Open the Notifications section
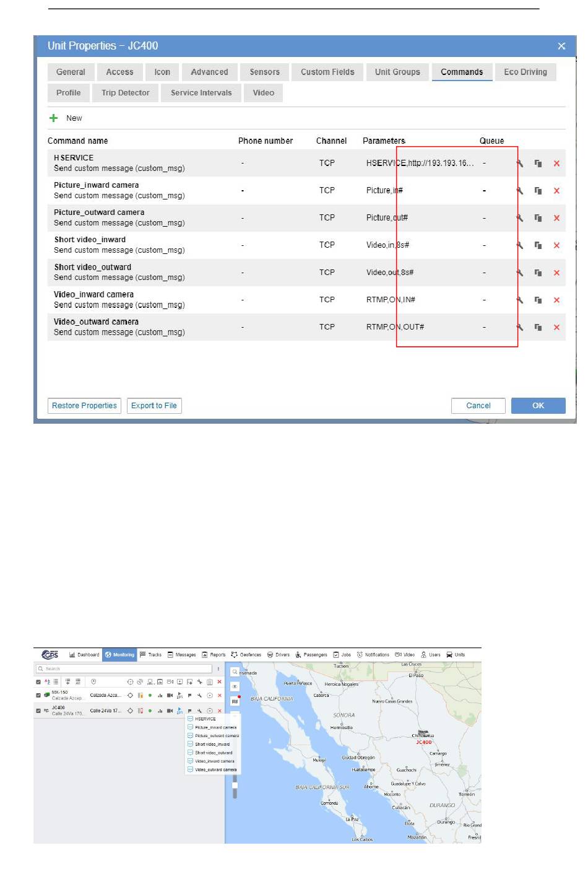Viewport: 588px width, 879px height. [x=373, y=655]
